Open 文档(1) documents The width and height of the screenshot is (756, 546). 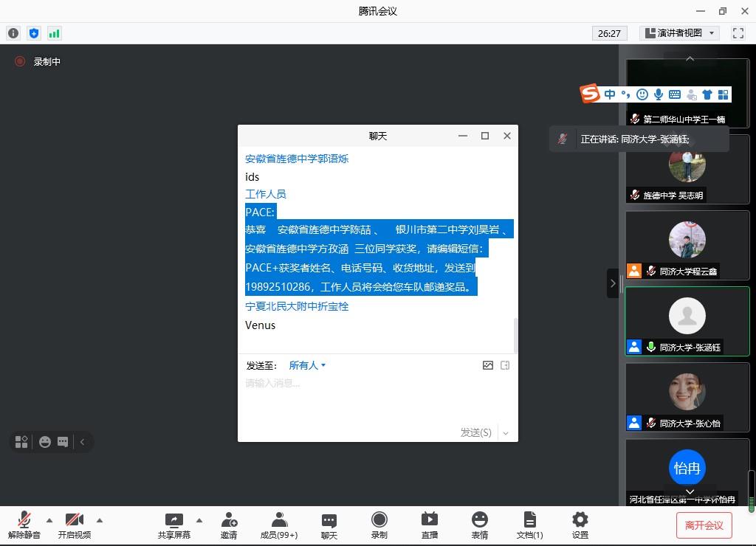pyautogui.click(x=530, y=525)
